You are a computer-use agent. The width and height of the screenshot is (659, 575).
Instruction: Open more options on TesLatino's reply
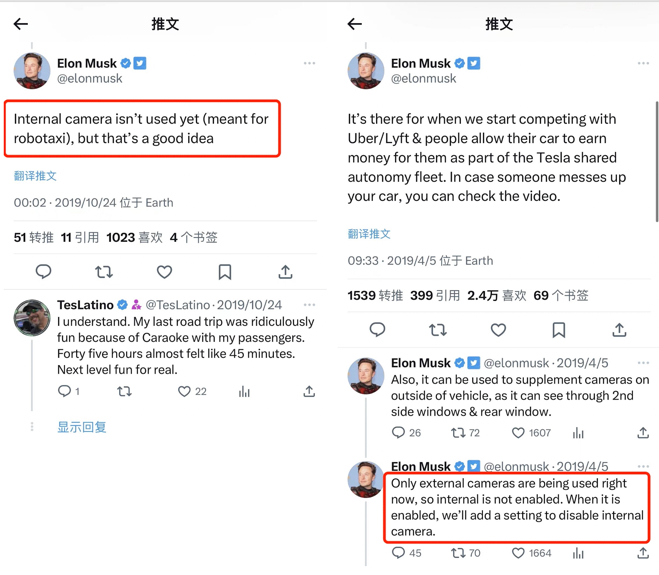[309, 304]
